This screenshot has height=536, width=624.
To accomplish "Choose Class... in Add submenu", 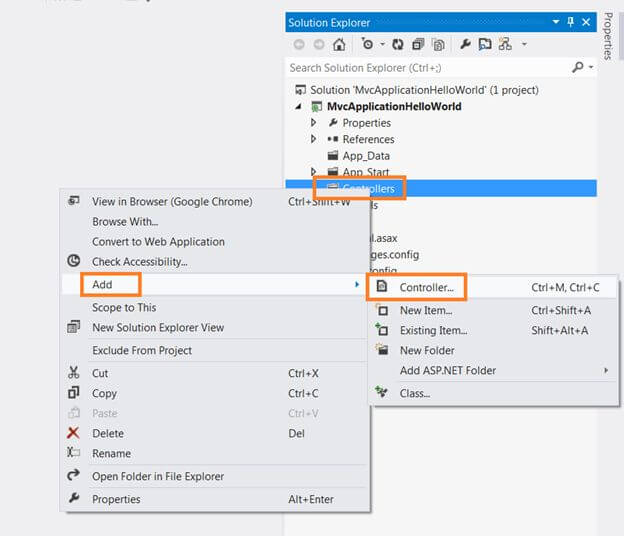I will (x=493, y=393).
